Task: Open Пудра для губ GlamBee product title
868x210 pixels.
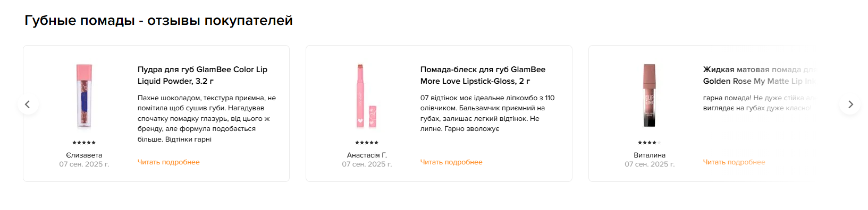Action: pos(203,75)
